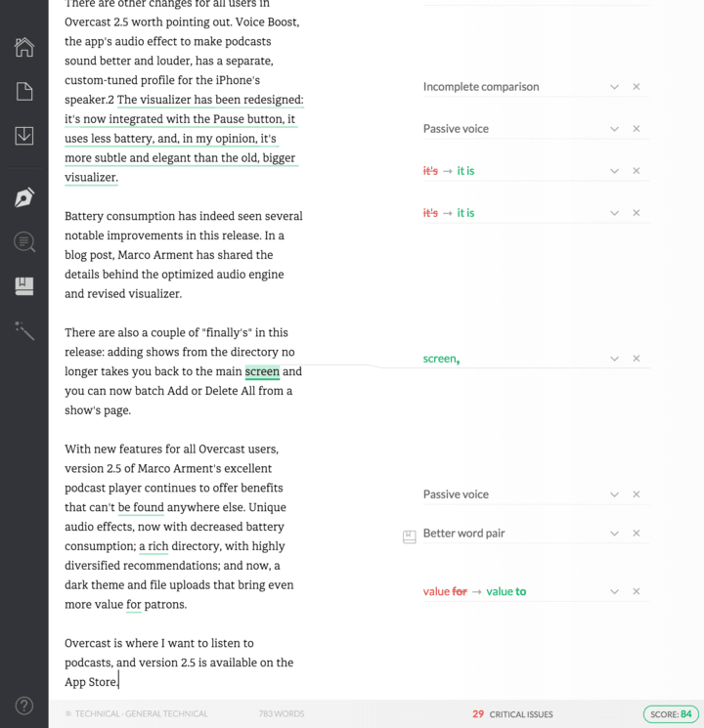Viewport: 704px width, 728px height.
Task: Expand the Incomplete comparison card
Action: click(x=614, y=87)
